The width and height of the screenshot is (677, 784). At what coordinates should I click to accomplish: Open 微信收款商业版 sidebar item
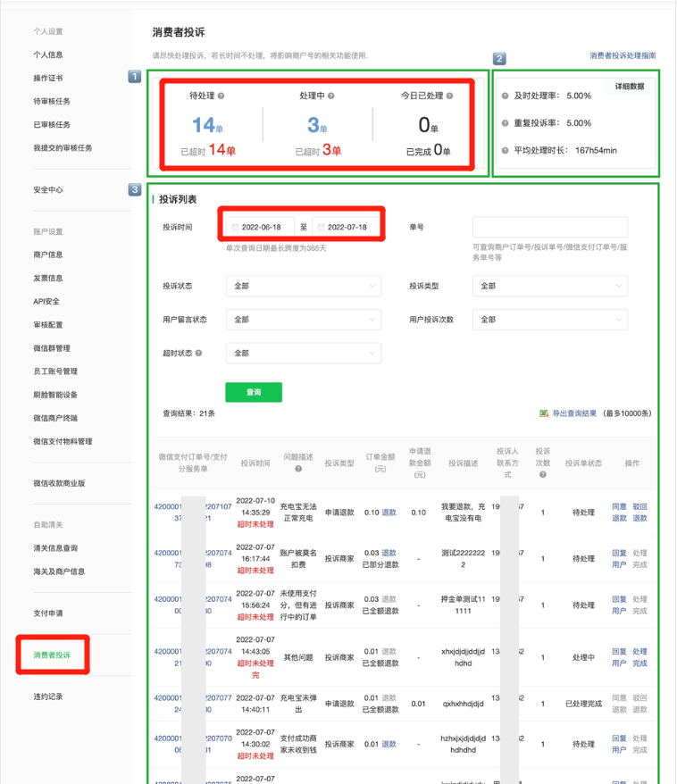tap(59, 483)
